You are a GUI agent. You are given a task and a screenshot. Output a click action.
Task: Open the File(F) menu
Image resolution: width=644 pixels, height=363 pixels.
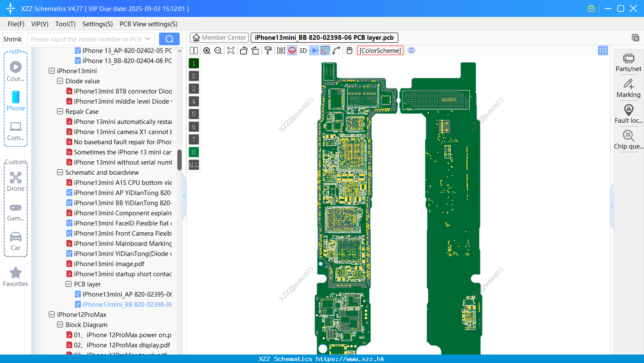(16, 24)
